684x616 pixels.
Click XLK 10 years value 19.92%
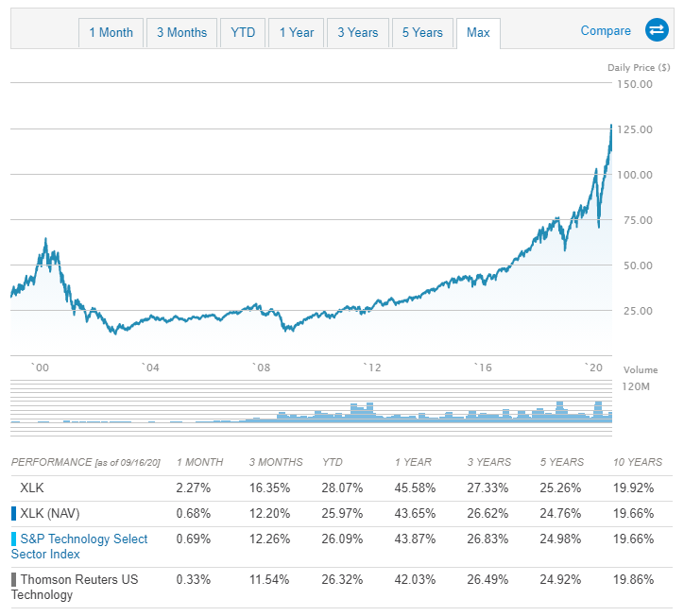tap(633, 488)
